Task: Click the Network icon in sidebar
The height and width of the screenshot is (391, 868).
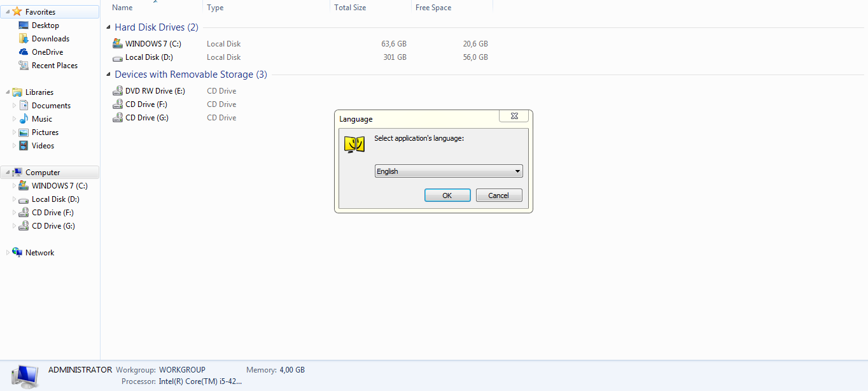Action: point(17,253)
